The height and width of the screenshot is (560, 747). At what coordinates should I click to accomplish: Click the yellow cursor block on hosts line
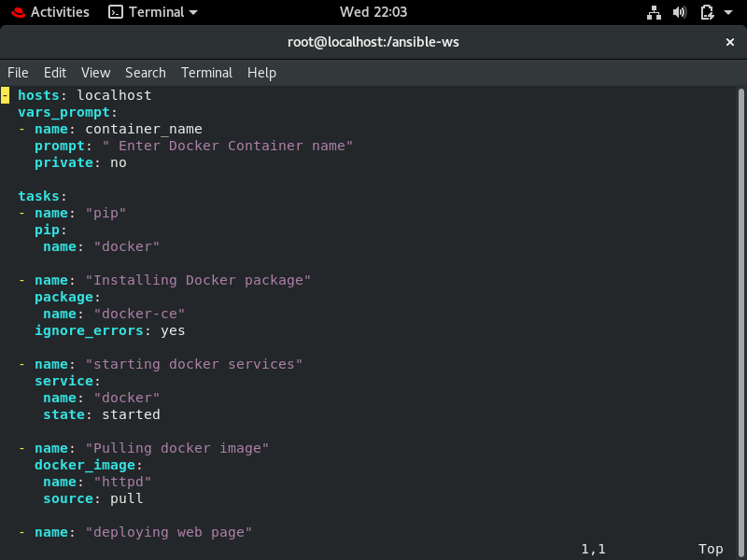[x=4, y=94]
